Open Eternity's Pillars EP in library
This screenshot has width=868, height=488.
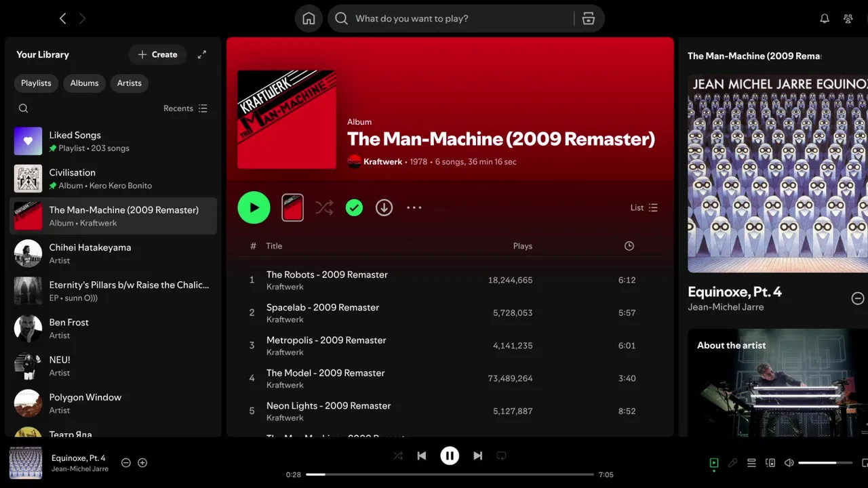pos(113,291)
